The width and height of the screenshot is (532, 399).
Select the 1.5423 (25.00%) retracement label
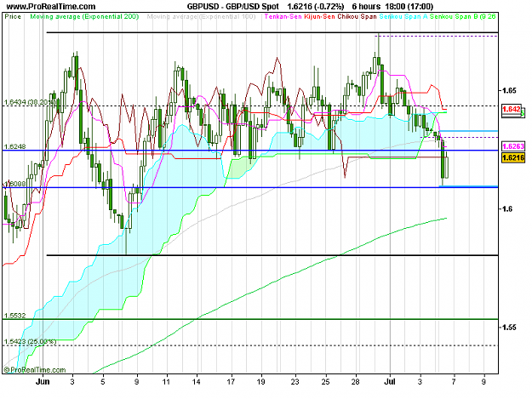(x=30, y=341)
